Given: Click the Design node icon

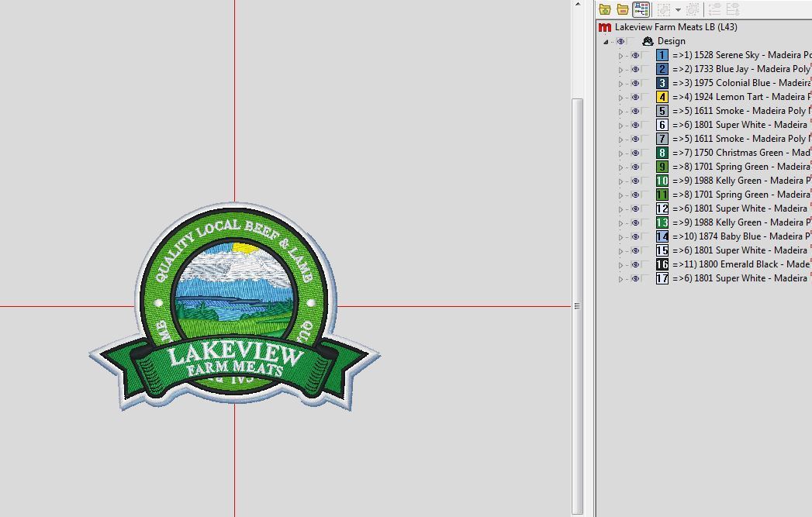Looking at the screenshot, I should 648,41.
